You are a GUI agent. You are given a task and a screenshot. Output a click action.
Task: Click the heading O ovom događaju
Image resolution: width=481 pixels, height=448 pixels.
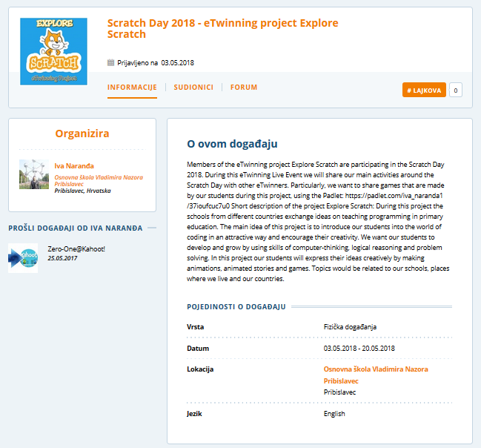pyautogui.click(x=232, y=144)
